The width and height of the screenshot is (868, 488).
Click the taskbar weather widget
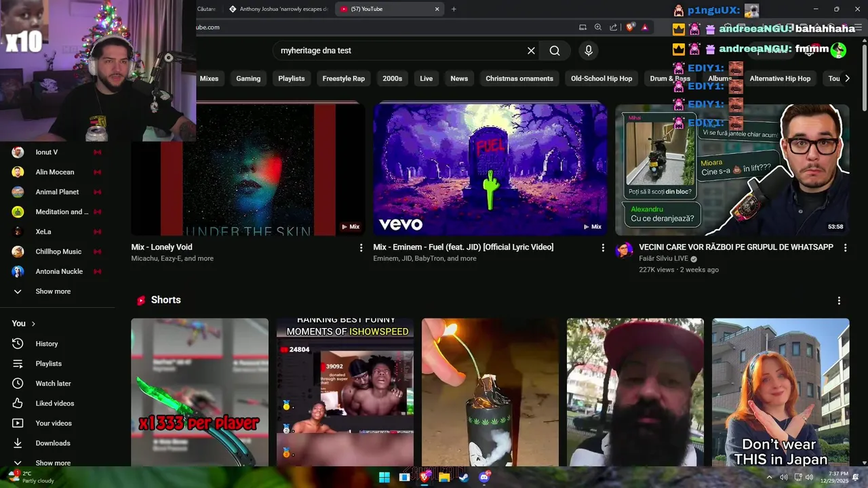[x=31, y=477]
